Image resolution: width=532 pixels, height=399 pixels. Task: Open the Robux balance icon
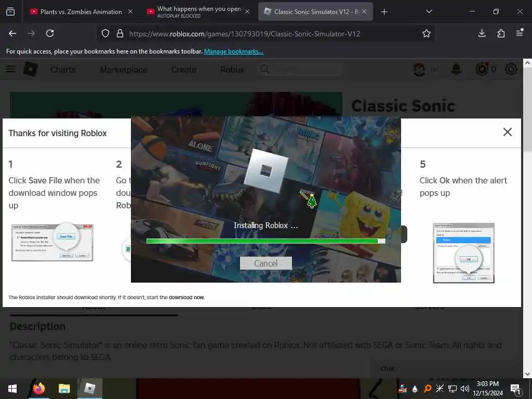click(482, 69)
